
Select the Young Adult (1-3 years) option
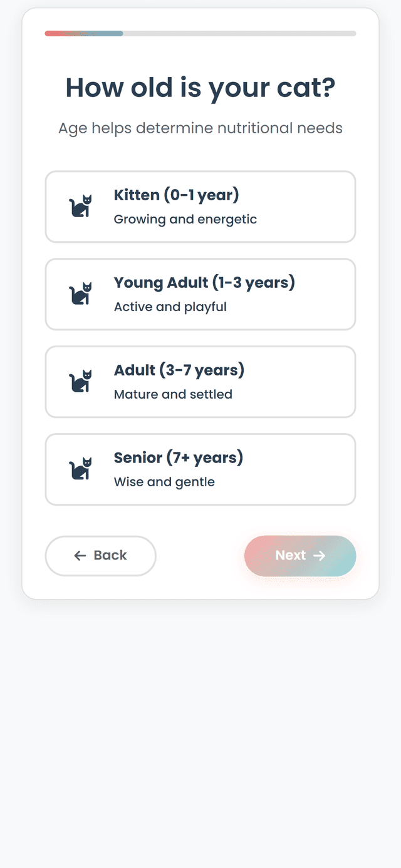200,294
